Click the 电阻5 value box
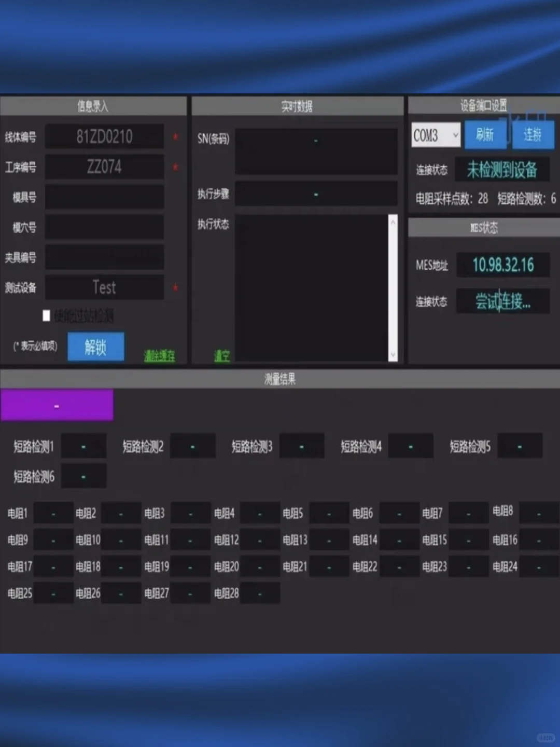 coord(329,513)
